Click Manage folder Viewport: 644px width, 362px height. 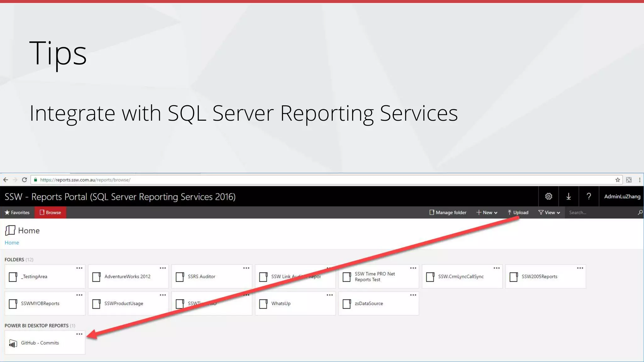(448, 212)
